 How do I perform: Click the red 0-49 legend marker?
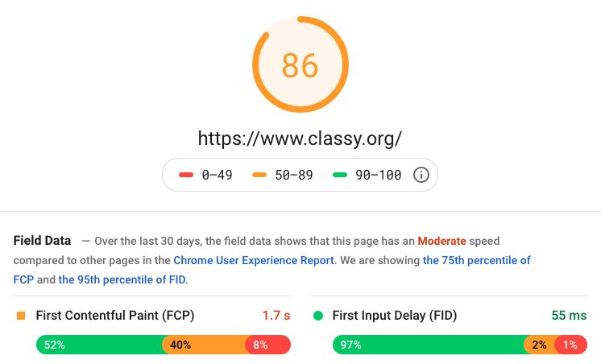[x=185, y=175]
